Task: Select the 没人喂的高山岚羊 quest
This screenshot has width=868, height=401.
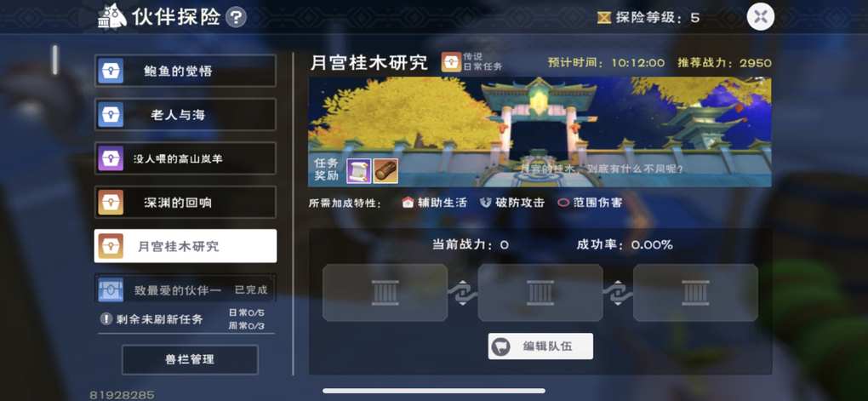Action: click(186, 158)
